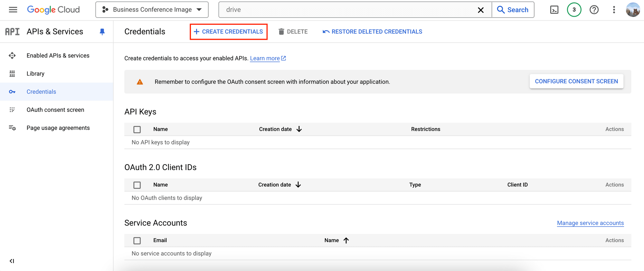644x271 pixels.
Task: Sort OAuth clients by Creation date
Action: click(280, 185)
